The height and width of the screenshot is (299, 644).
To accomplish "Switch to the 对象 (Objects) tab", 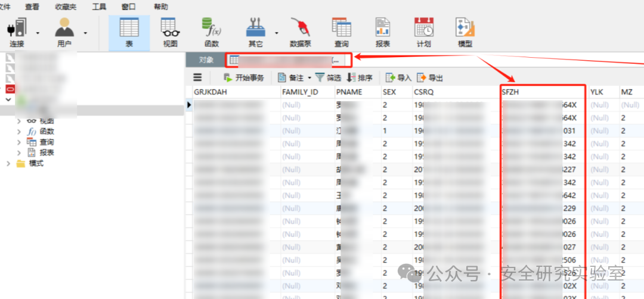I will coord(206,60).
